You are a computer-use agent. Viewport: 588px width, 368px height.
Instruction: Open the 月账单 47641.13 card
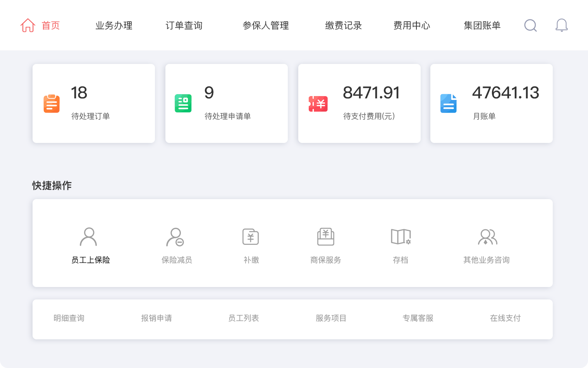491,103
